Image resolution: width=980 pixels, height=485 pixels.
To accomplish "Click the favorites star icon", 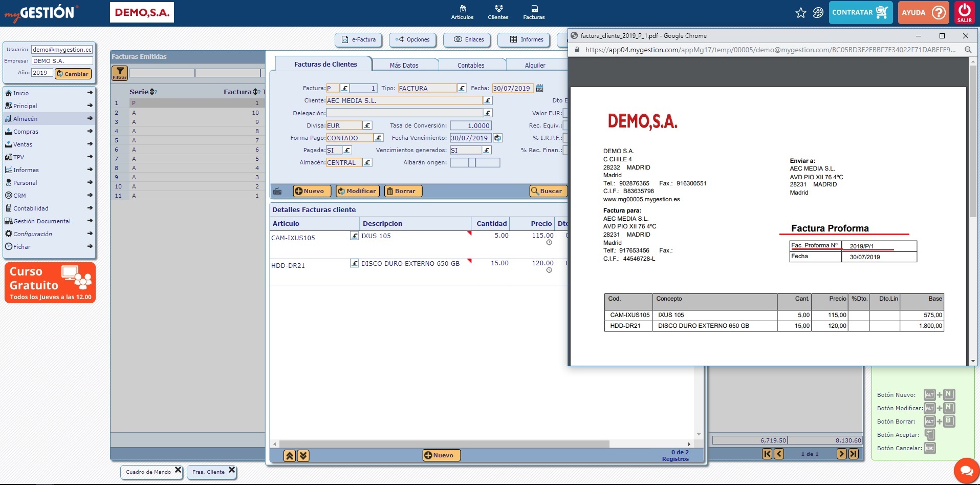I will click(801, 13).
